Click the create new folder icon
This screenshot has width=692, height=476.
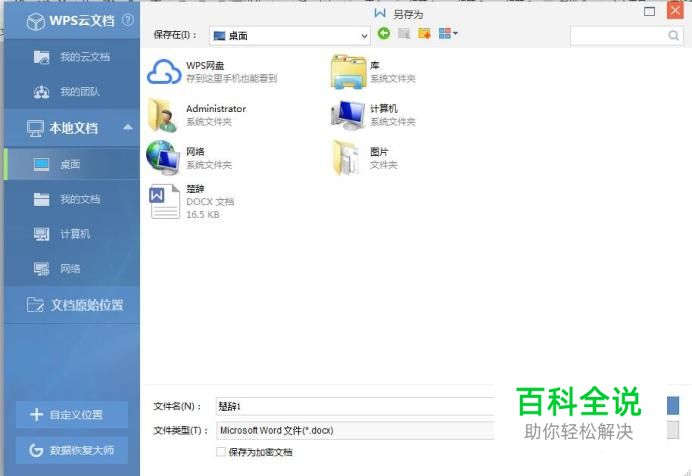click(425, 33)
